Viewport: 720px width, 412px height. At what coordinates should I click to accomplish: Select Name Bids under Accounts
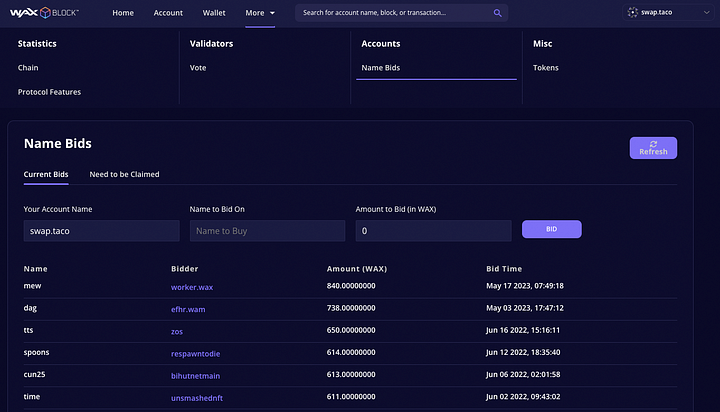click(x=381, y=68)
